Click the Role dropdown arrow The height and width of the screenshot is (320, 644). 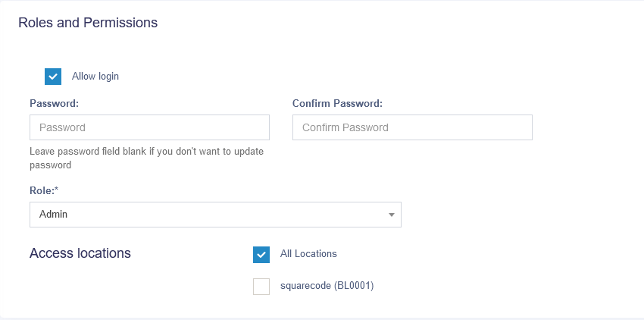391,215
